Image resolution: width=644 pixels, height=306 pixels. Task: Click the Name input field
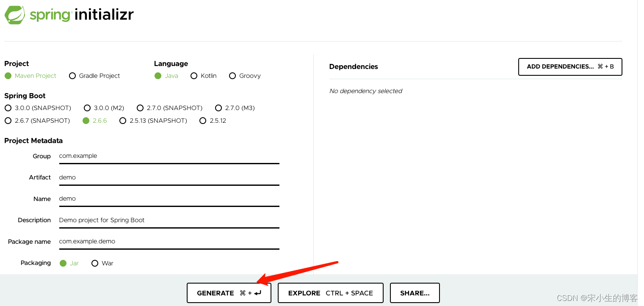pos(169,198)
